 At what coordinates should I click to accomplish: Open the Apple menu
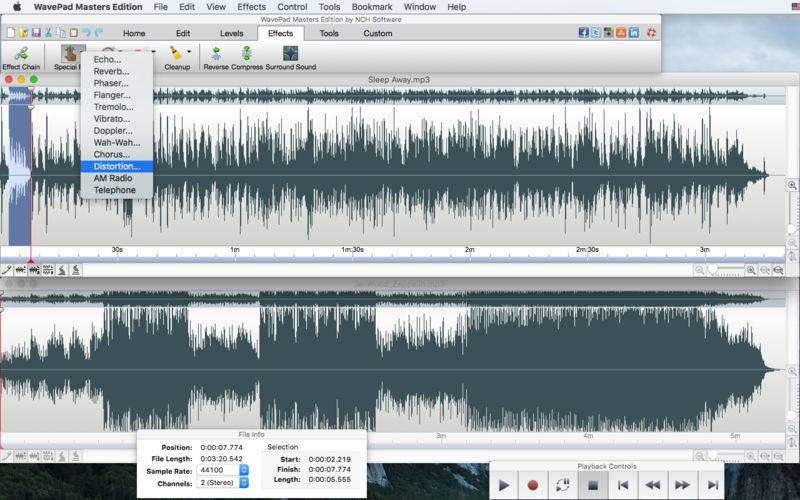(x=17, y=7)
